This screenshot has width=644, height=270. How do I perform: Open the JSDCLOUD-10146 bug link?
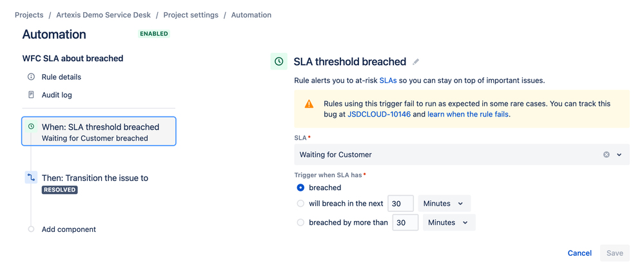pyautogui.click(x=379, y=115)
